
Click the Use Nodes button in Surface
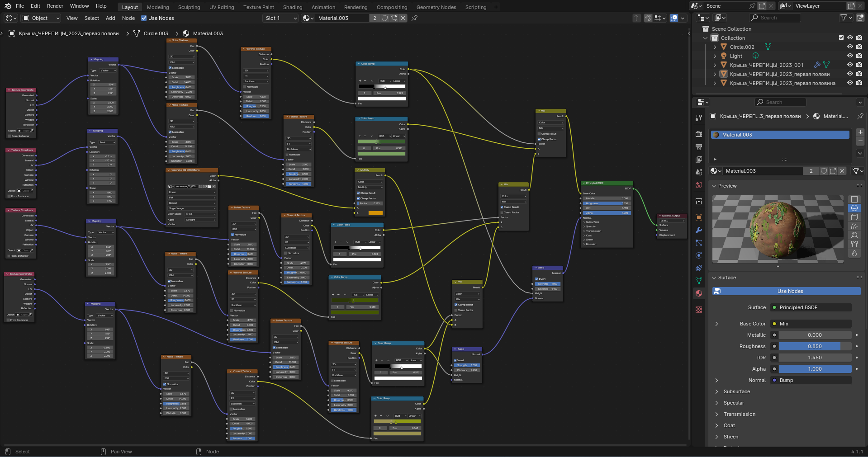pos(786,291)
